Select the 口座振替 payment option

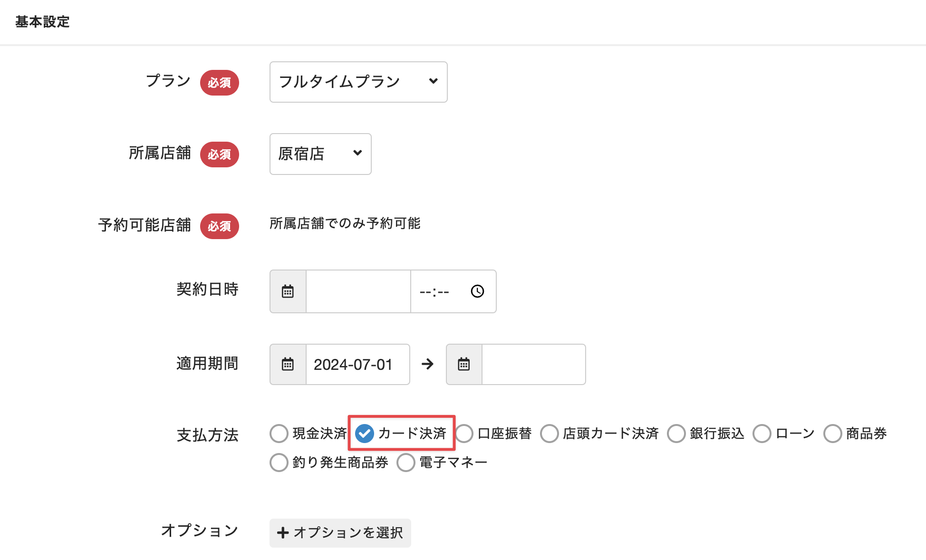point(464,434)
